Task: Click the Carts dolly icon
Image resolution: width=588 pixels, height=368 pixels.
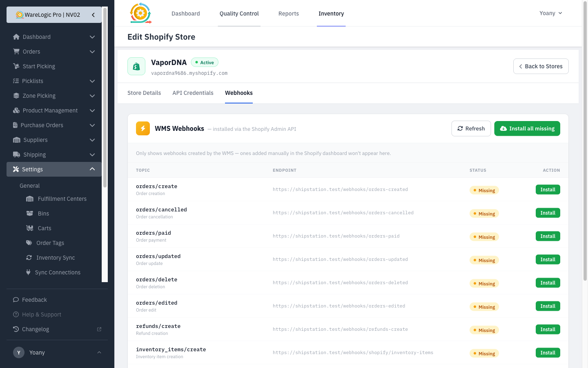Action: tap(30, 228)
